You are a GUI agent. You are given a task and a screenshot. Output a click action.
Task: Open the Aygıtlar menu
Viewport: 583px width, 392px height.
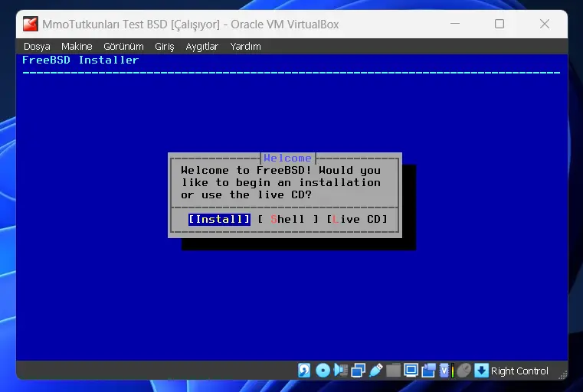click(202, 47)
